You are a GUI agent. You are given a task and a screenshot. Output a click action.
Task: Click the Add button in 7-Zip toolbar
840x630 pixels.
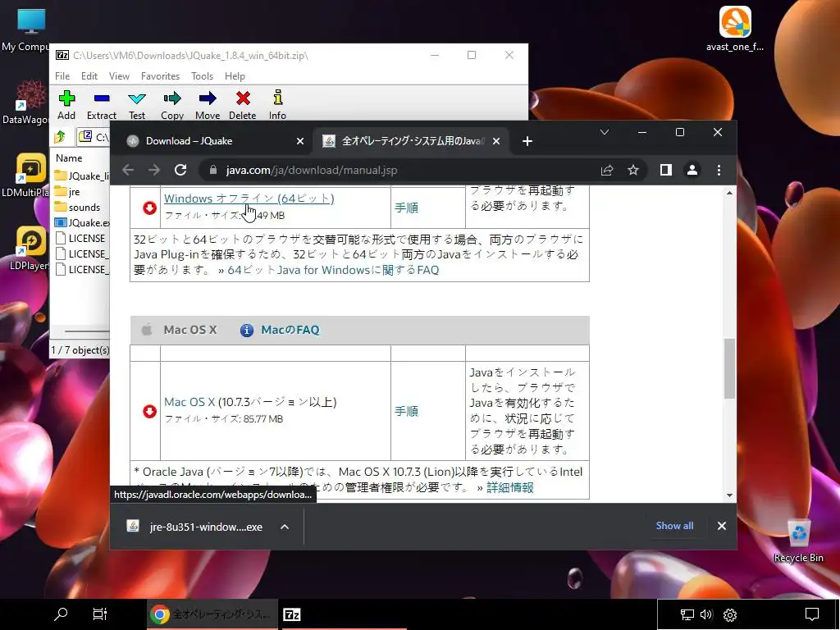tap(66, 105)
